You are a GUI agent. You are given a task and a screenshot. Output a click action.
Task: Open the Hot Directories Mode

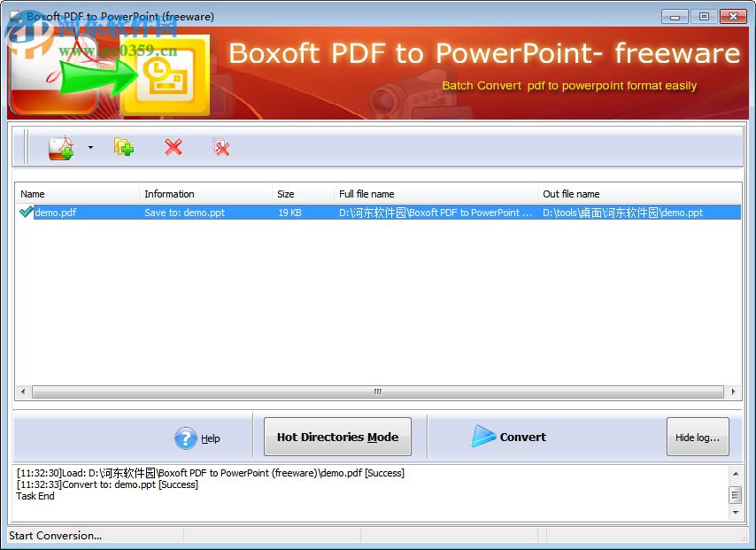click(336, 436)
